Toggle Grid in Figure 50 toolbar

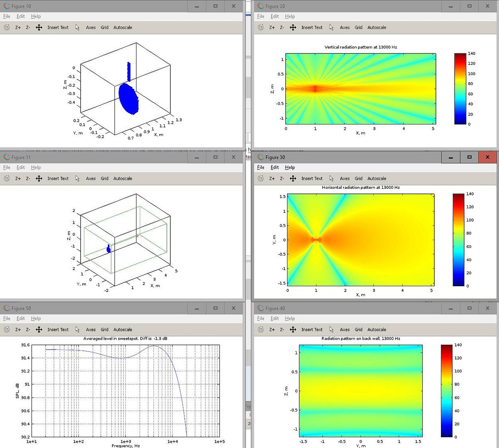coord(105,329)
